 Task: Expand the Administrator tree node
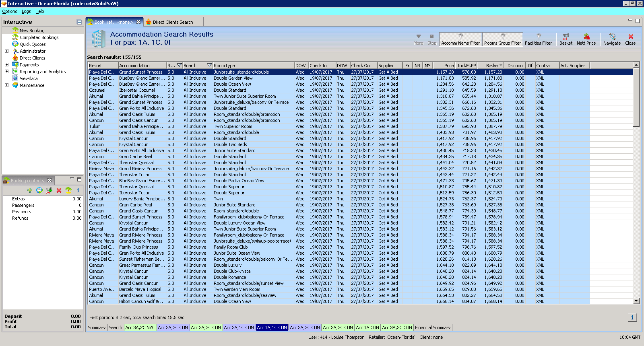6,51
